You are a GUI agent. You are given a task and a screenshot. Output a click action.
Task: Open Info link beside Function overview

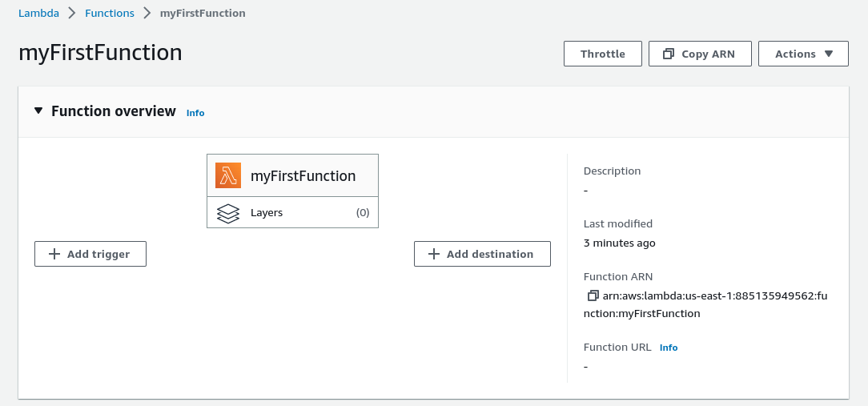pyautogui.click(x=195, y=113)
